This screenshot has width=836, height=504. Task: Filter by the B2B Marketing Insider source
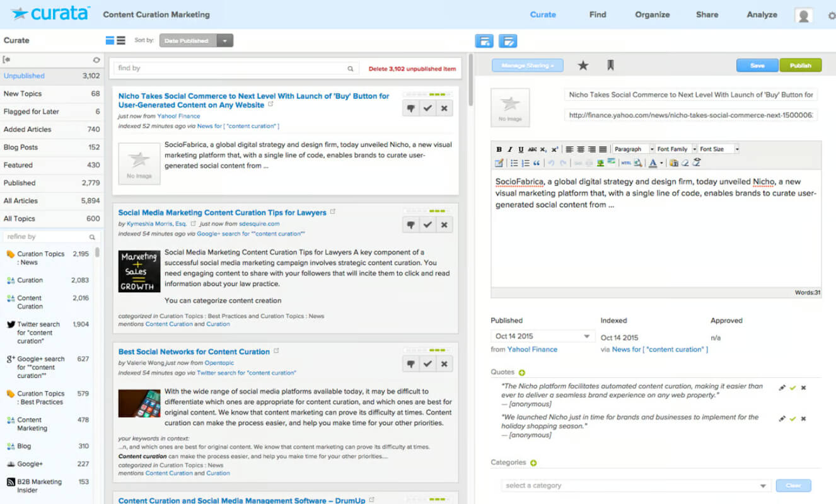click(x=48, y=486)
